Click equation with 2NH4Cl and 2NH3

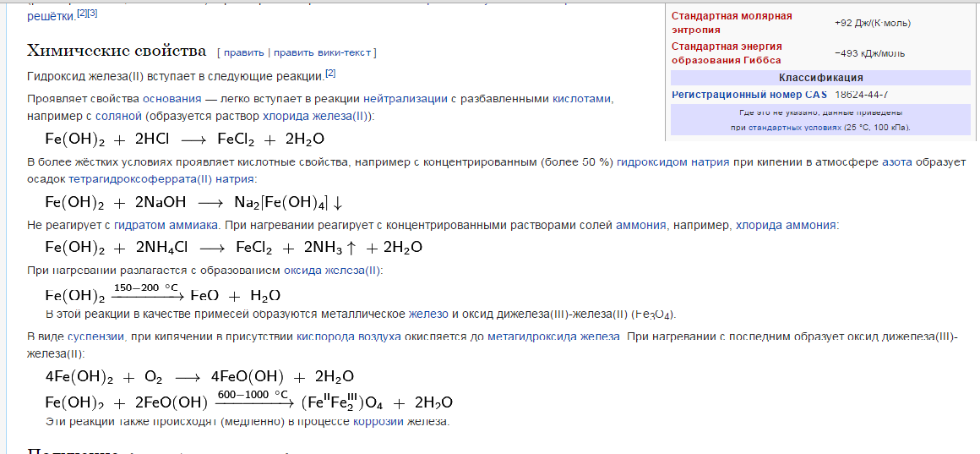pyautogui.click(x=233, y=248)
